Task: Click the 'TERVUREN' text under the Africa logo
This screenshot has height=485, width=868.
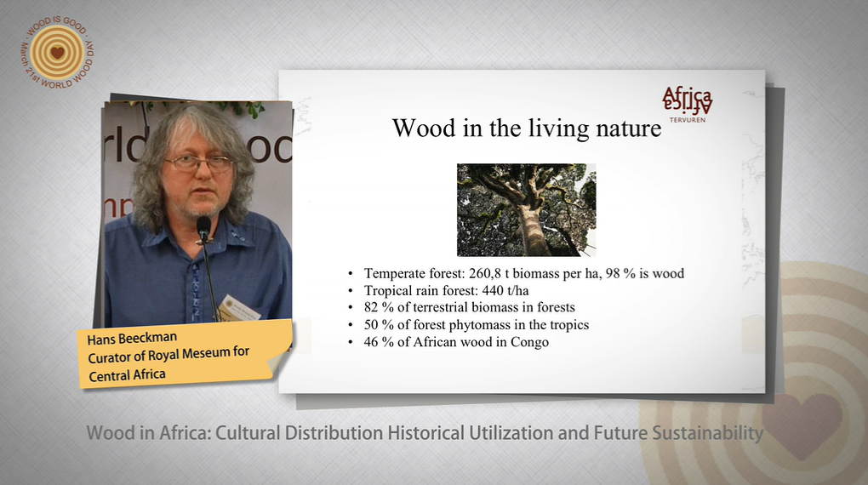Action: 686,120
